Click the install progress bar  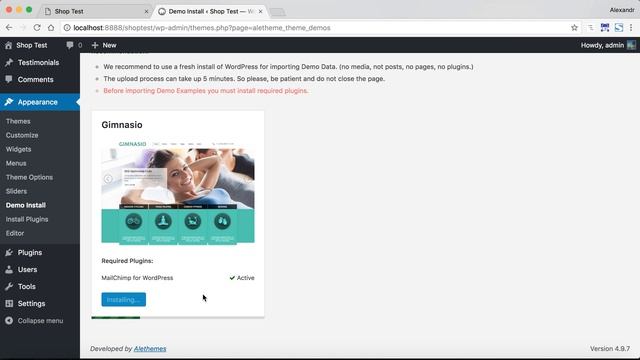(178, 317)
